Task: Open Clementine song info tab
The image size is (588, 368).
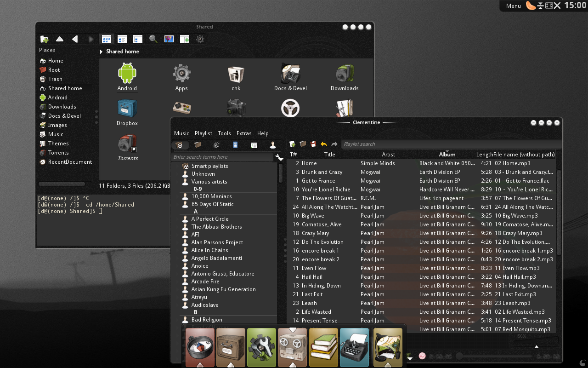Action: point(254,145)
